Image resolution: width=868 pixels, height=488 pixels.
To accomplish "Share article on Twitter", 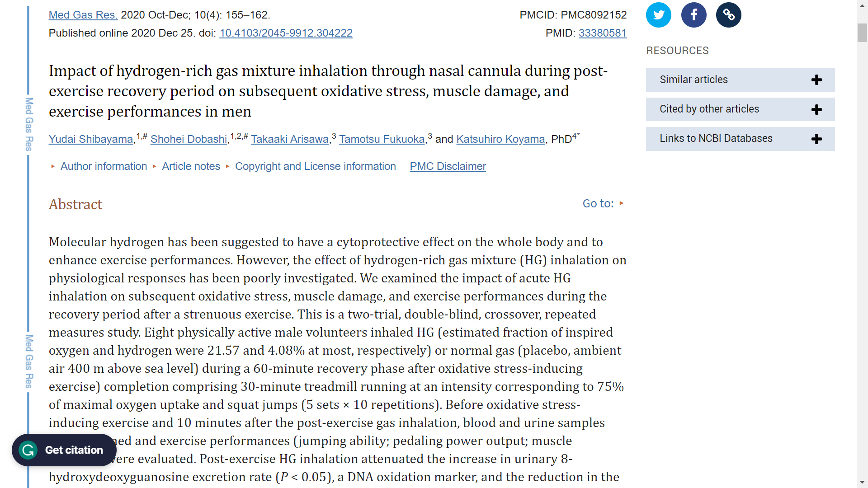I will (658, 15).
